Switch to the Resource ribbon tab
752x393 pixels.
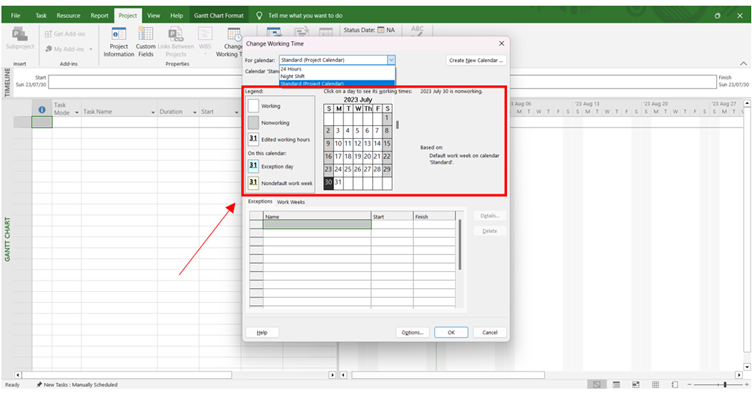pos(68,15)
